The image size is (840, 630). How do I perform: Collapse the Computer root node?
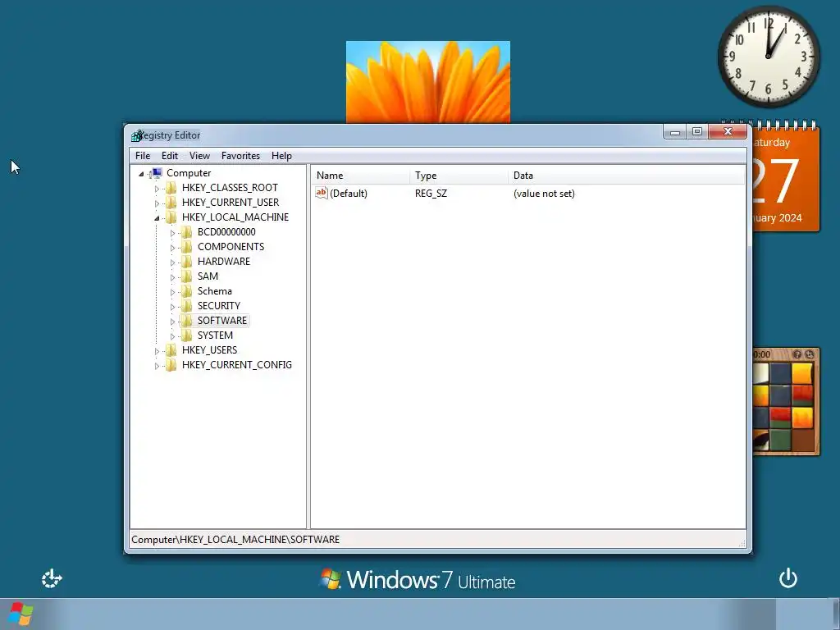(141, 174)
